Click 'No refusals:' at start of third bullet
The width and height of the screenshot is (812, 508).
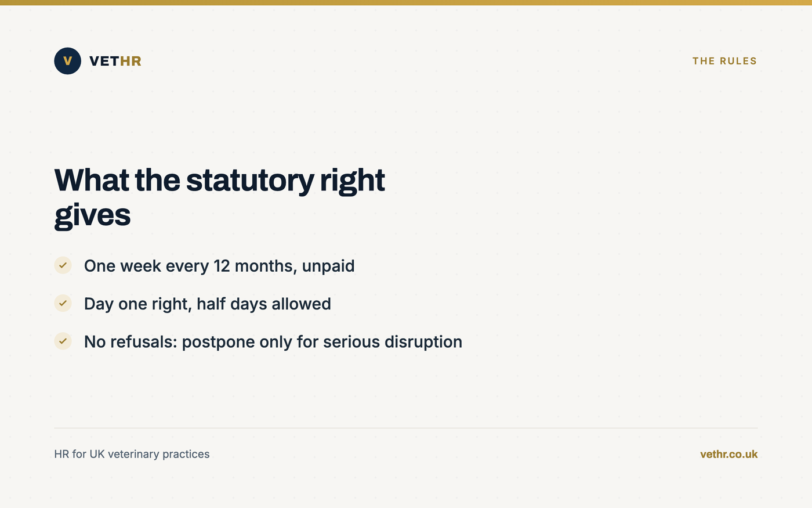[x=130, y=341]
